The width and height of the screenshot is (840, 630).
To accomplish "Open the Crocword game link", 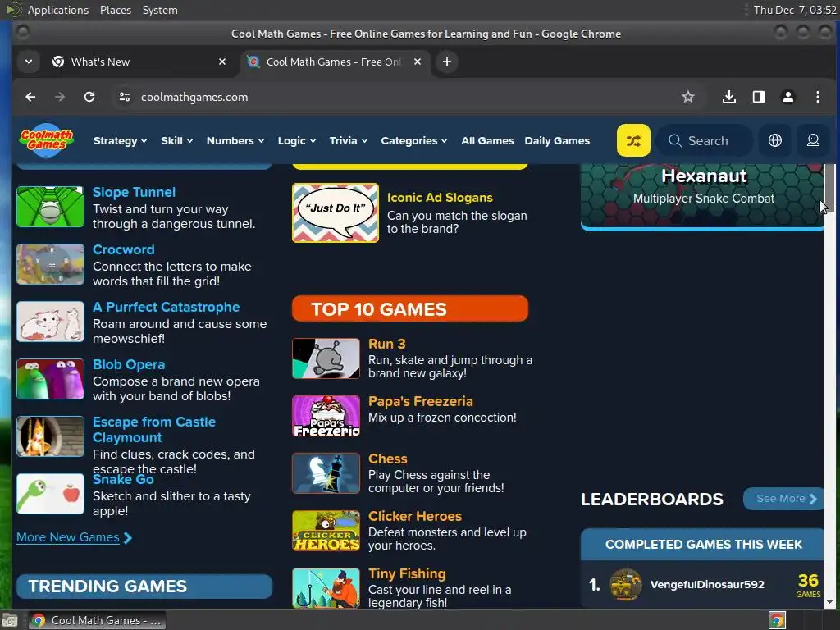I will point(124,249).
